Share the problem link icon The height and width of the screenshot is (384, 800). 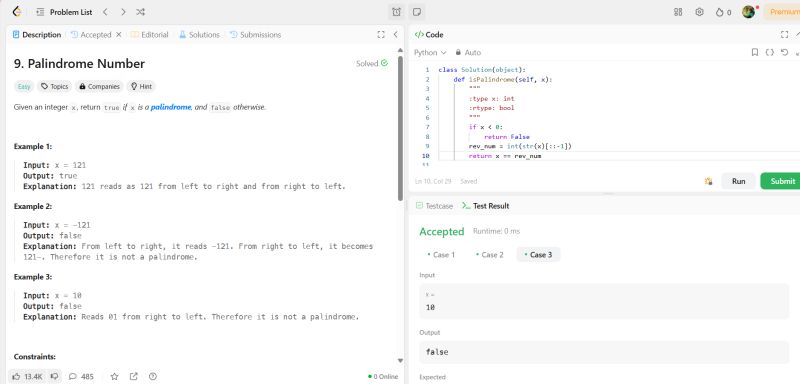point(134,376)
